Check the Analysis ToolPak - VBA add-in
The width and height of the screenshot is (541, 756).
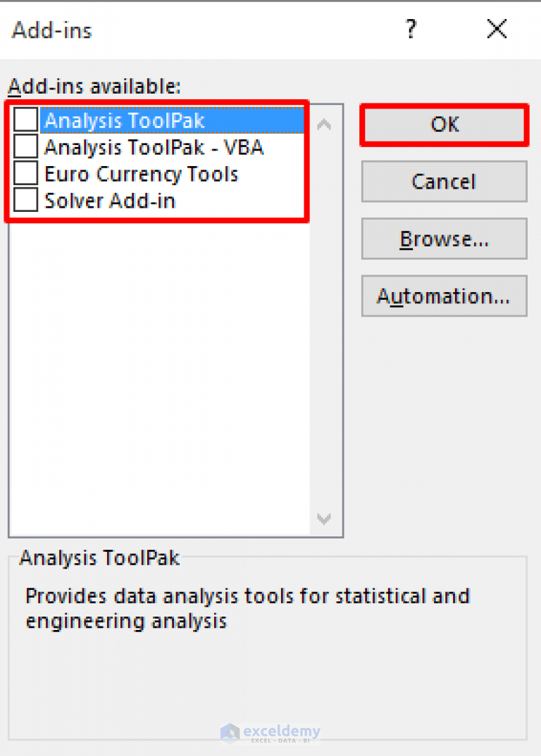(x=25, y=146)
